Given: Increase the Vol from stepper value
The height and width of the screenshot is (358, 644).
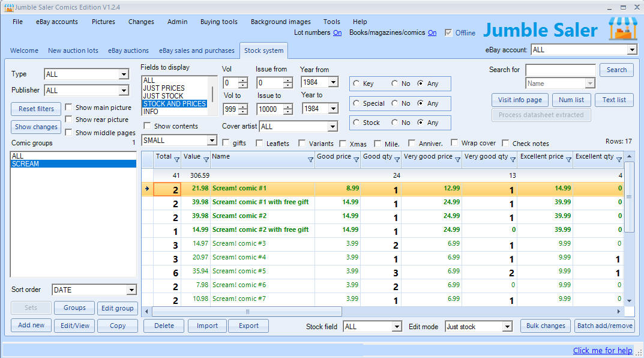Looking at the screenshot, I should tap(243, 80).
